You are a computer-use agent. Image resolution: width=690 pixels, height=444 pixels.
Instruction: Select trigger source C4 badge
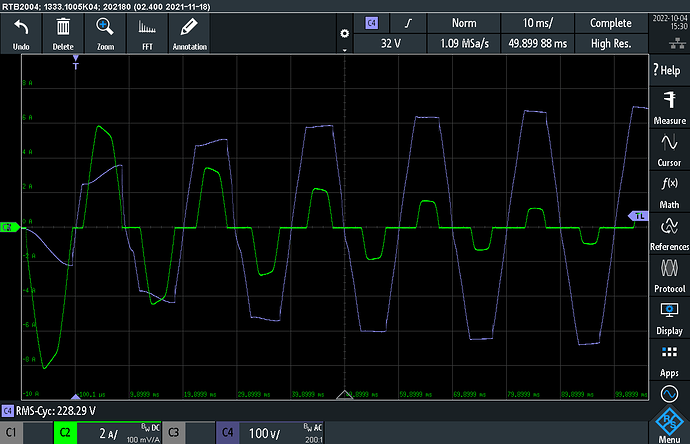[x=372, y=23]
